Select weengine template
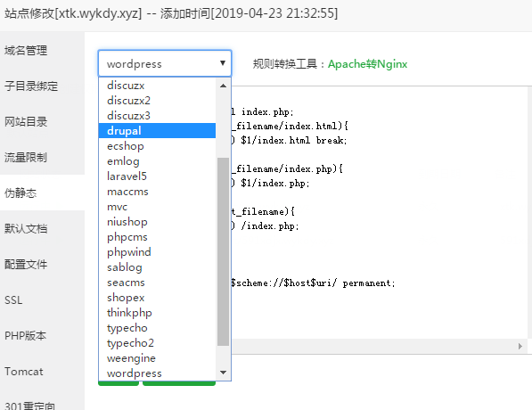 point(157,358)
